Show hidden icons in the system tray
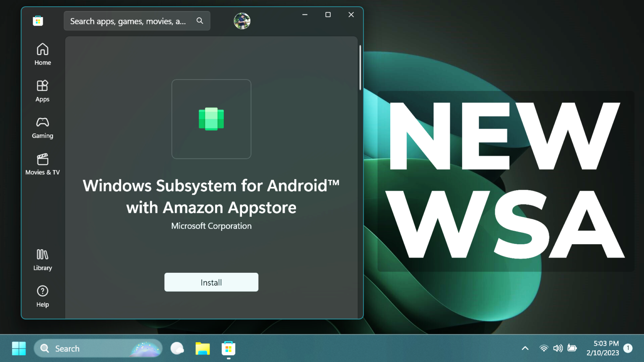Screen dimensions: 644x362 [x=525, y=348]
